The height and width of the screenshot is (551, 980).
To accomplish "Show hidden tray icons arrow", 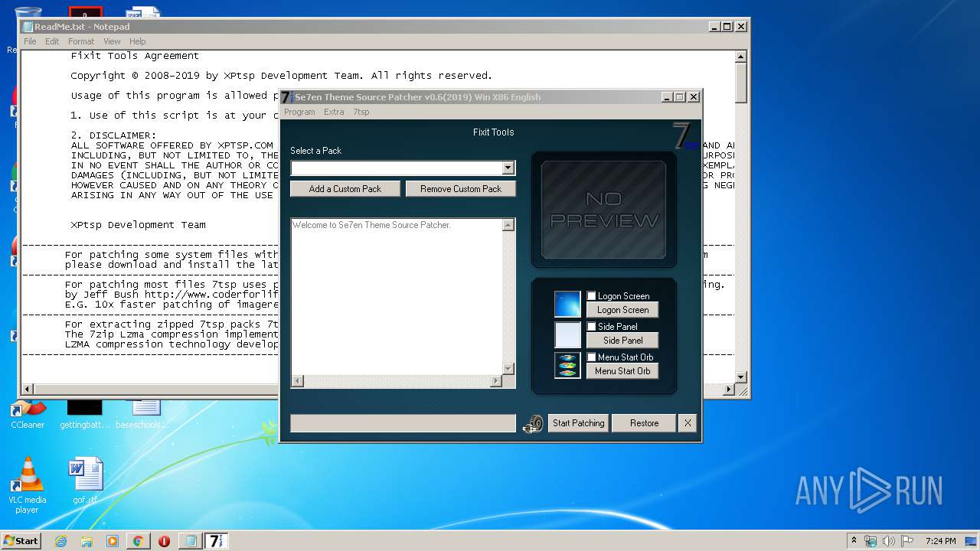I will click(854, 541).
